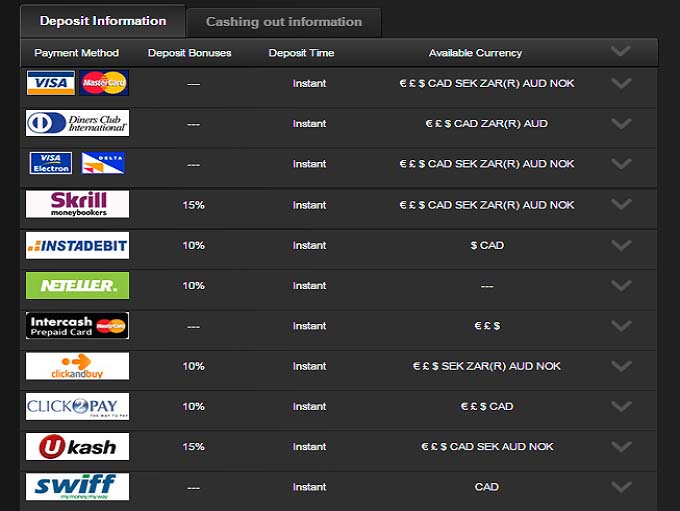Choose the Ukash payment logo

[77, 447]
